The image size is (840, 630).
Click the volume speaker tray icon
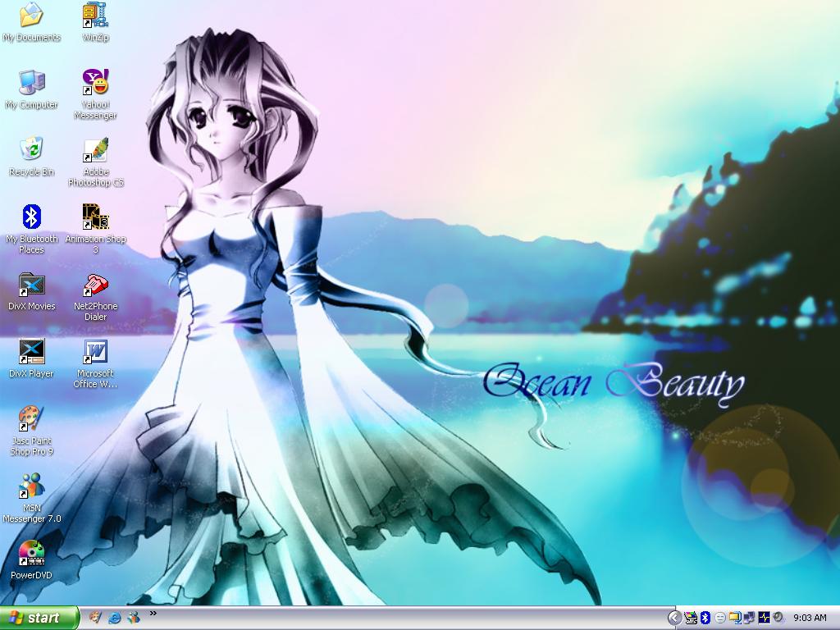(x=779, y=617)
